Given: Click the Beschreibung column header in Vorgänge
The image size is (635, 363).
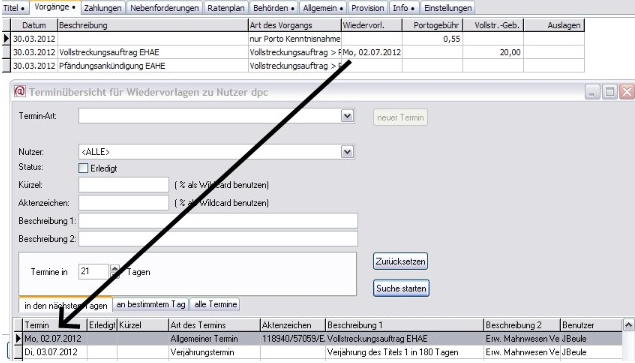Looking at the screenshot, I should (x=153, y=25).
